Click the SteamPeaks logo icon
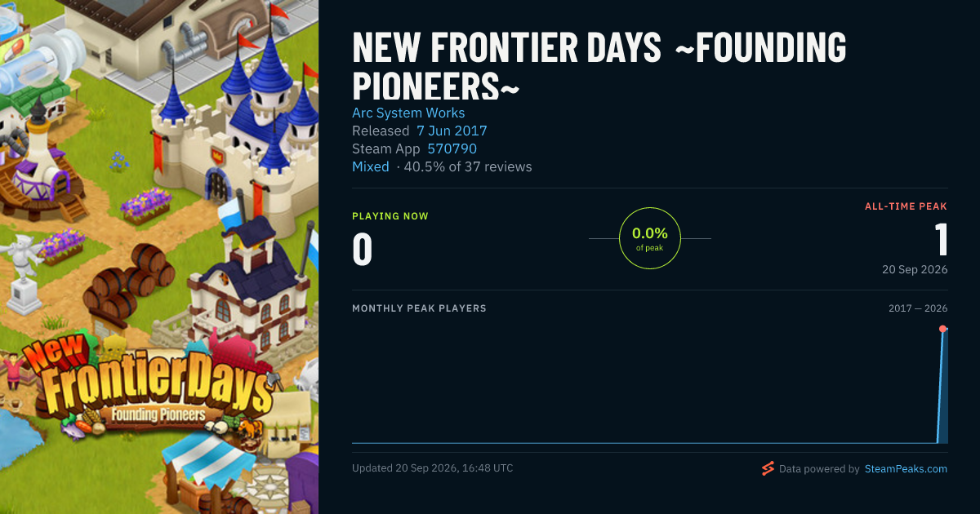This screenshot has height=514, width=980. [x=768, y=468]
